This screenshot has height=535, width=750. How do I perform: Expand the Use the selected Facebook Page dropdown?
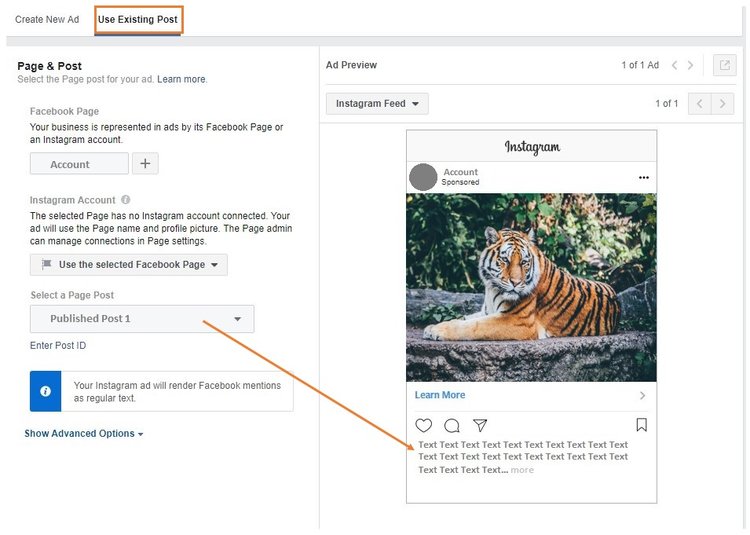(x=129, y=265)
